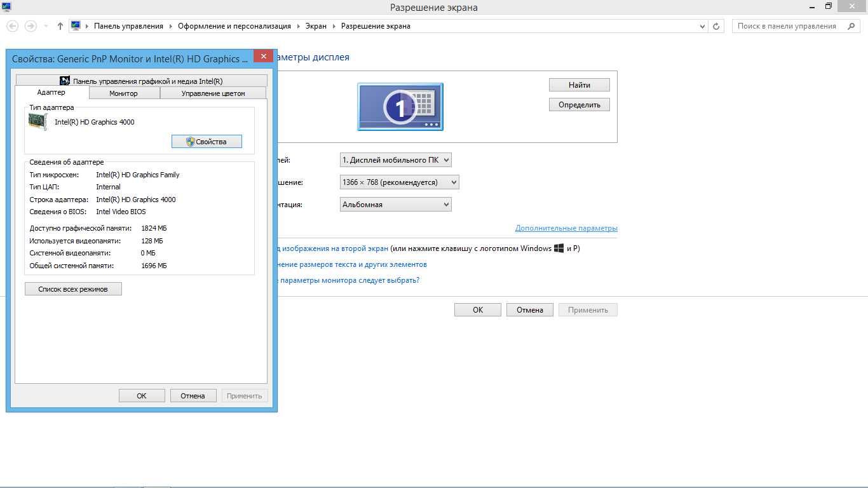This screenshot has width=868, height=488.
Task: Click the monitor icon in address bar
Action: click(76, 26)
